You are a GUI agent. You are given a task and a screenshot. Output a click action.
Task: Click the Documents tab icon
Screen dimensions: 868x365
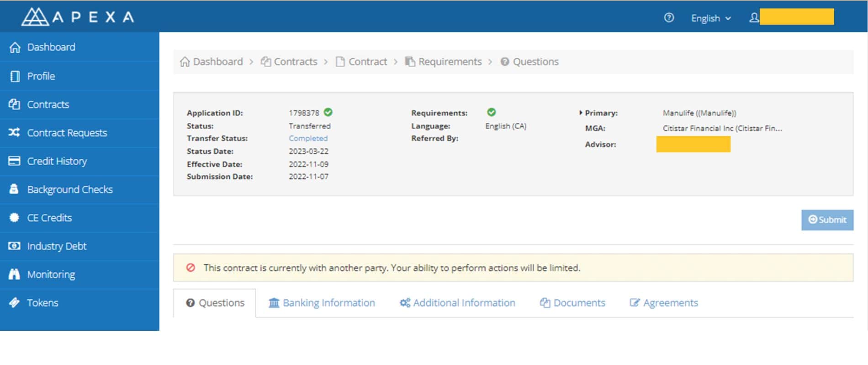[545, 303]
